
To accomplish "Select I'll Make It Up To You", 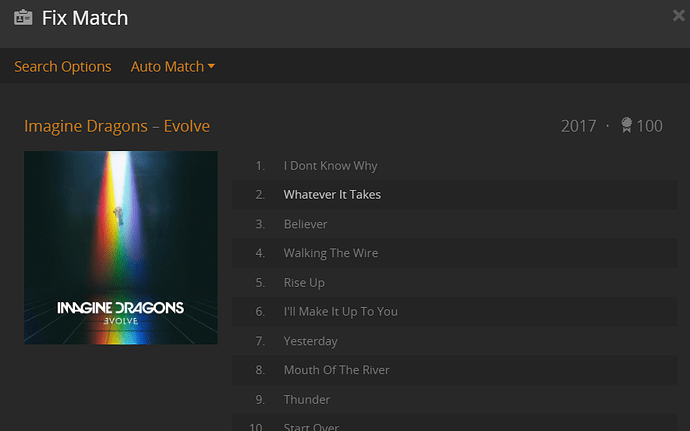I will [x=455, y=312].
